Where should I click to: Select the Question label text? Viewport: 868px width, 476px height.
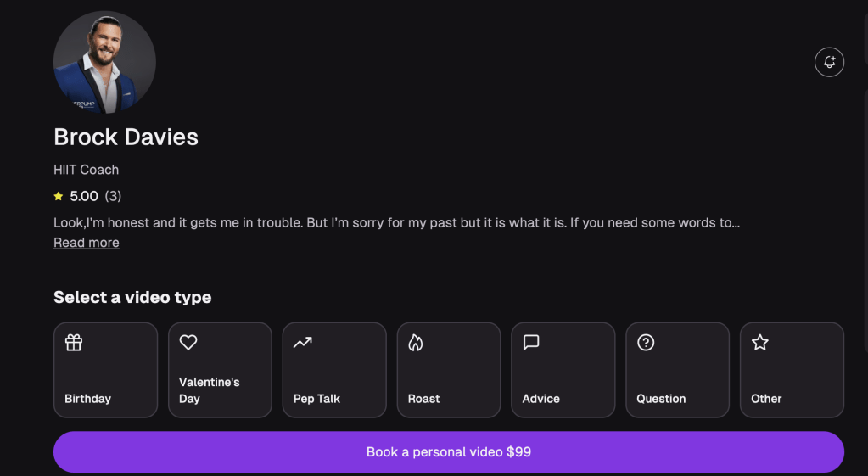(661, 399)
